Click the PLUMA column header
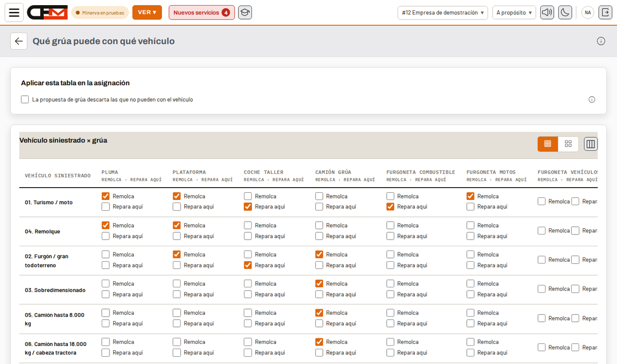This screenshot has width=617, height=364. 110,172
